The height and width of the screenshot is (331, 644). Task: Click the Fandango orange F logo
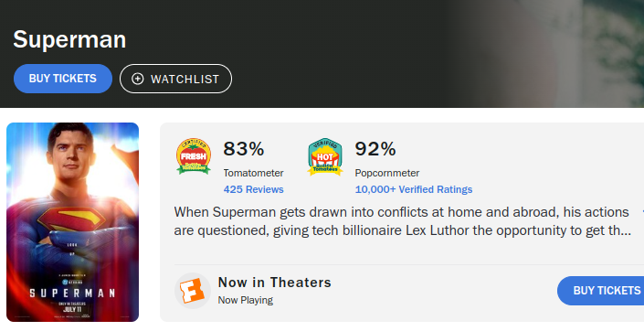point(193,291)
